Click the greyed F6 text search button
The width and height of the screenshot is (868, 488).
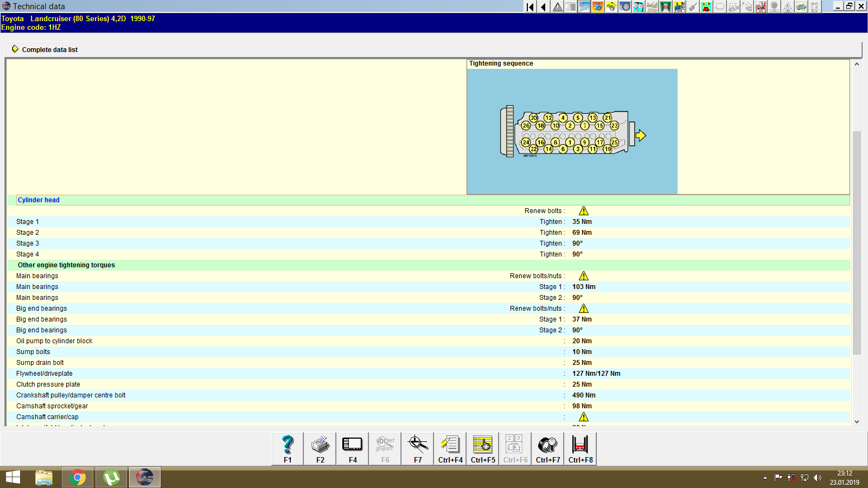click(385, 448)
